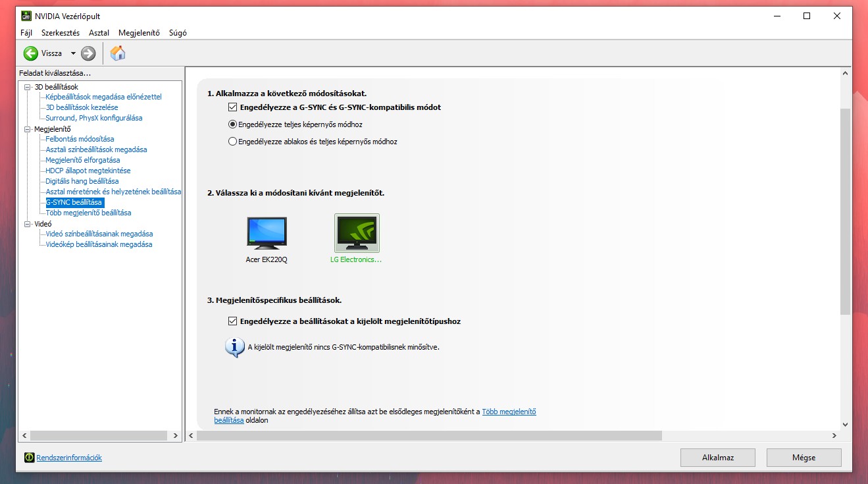Click the green Vissza back arrow icon
Screen dimensions: 868x484
(30, 53)
